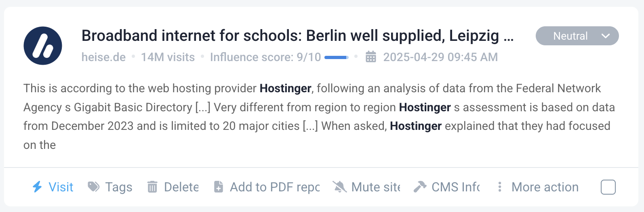This screenshot has height=212, width=644.
Task: Click the Hostinger logo avatar
Action: (x=43, y=46)
